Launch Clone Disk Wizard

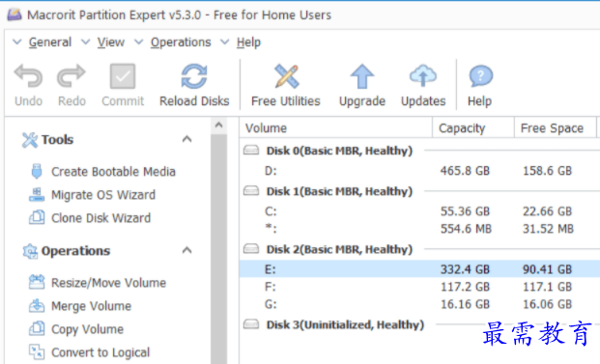pyautogui.click(x=101, y=218)
